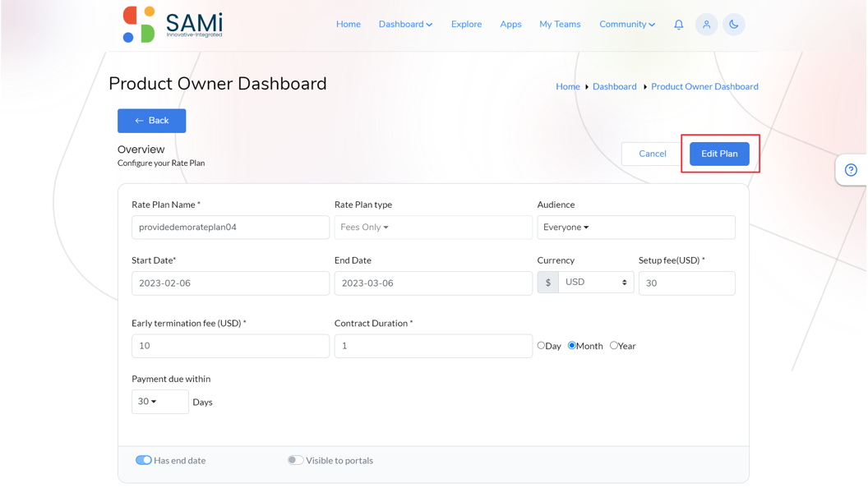The image size is (868, 497).
Task: Follow the Home breadcrumb link
Action: [x=568, y=86]
